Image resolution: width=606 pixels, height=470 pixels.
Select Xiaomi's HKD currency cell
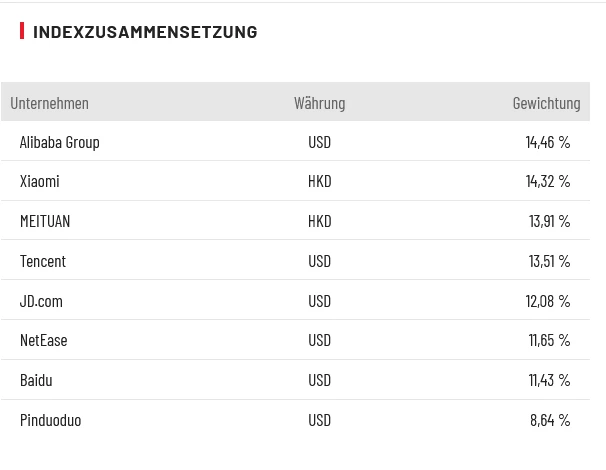click(x=319, y=181)
